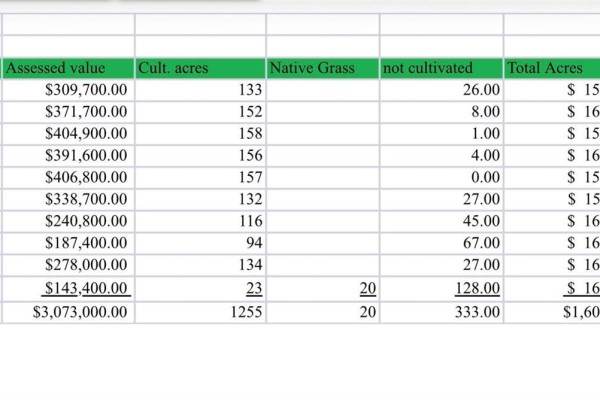Screen dimensions: 600x400
Task: Click the not cultivated value 1.00
Action: click(442, 134)
